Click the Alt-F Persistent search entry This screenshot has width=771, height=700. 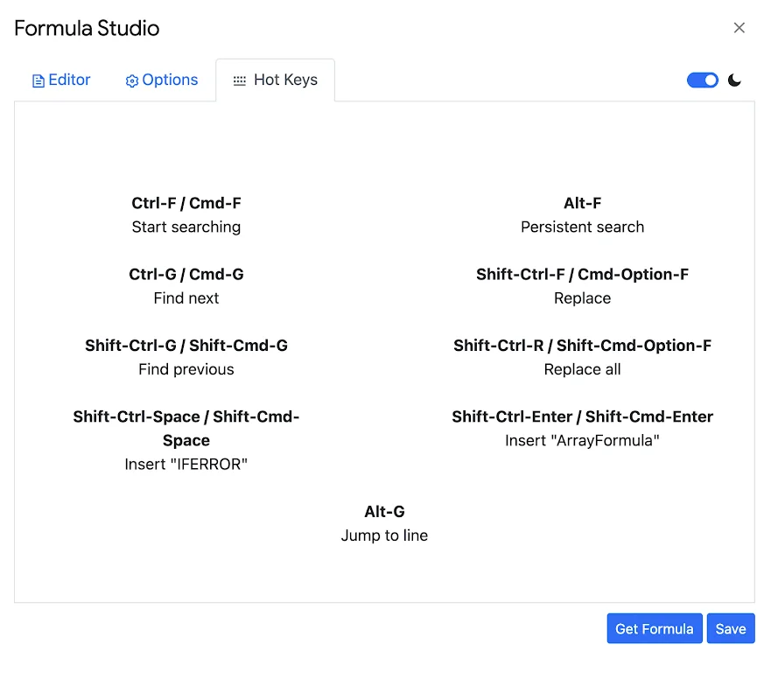tap(582, 214)
